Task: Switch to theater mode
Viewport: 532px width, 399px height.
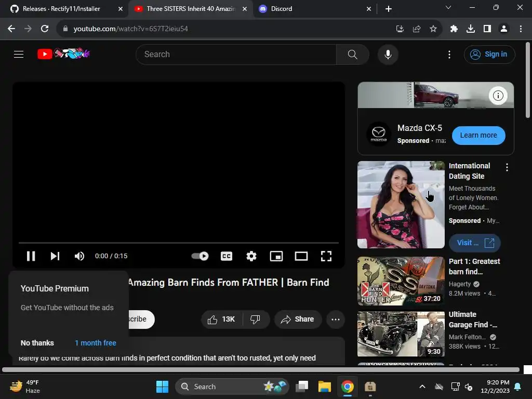Action: 301,256
